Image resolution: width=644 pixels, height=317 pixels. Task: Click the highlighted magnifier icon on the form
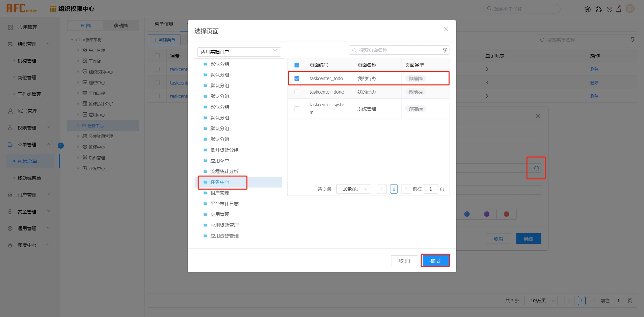536,168
